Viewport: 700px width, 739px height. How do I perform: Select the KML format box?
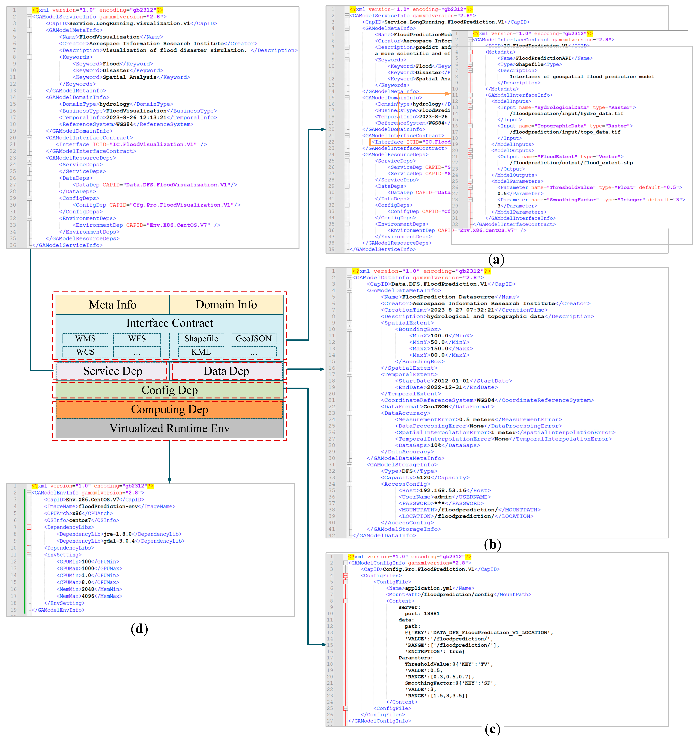click(x=201, y=352)
